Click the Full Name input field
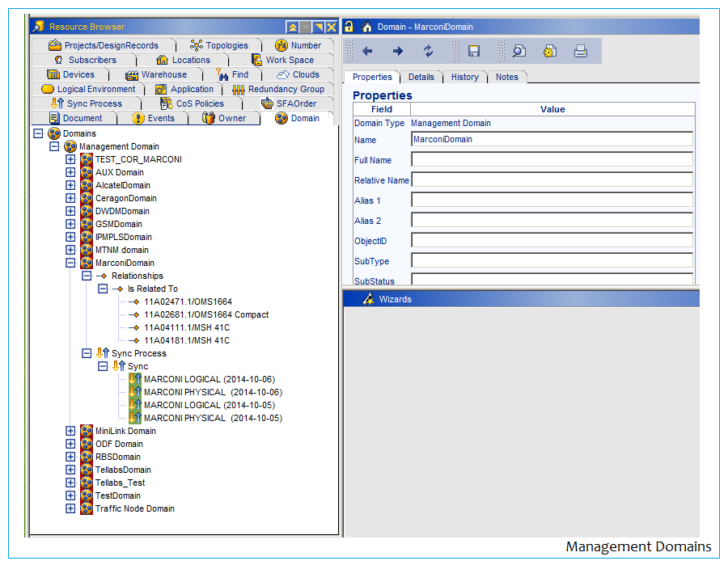The height and width of the screenshot is (565, 728). (552, 160)
